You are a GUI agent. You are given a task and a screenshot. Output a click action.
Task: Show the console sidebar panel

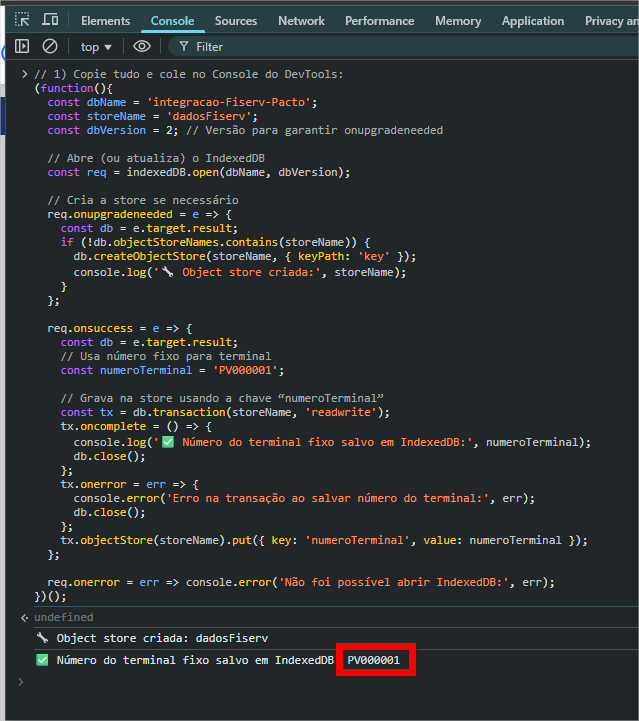[21, 46]
